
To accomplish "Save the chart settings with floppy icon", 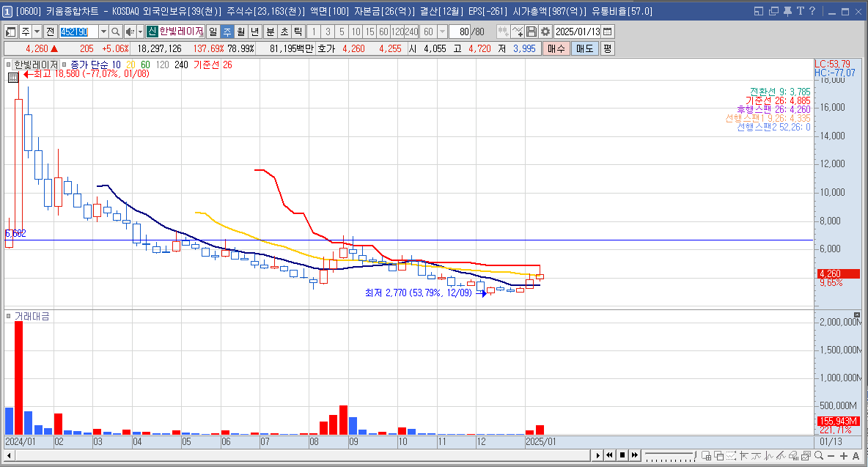I will (532, 32).
